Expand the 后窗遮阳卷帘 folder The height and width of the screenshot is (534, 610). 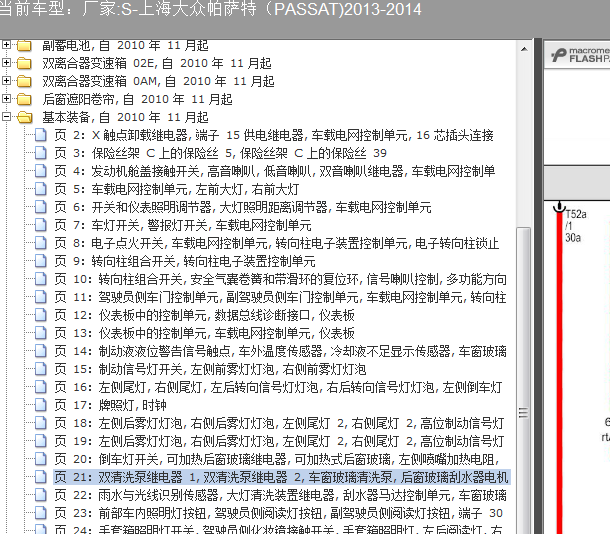(6, 98)
